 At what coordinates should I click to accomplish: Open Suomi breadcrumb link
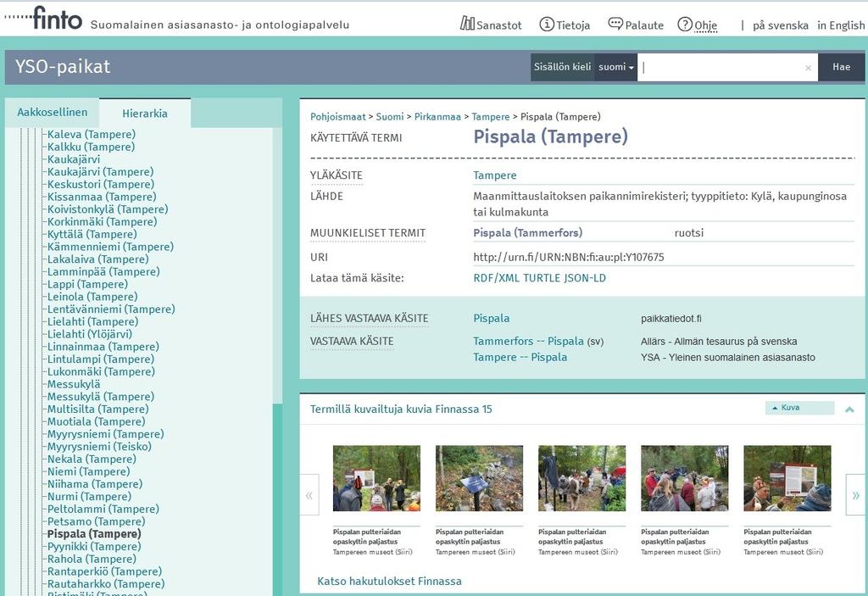390,117
